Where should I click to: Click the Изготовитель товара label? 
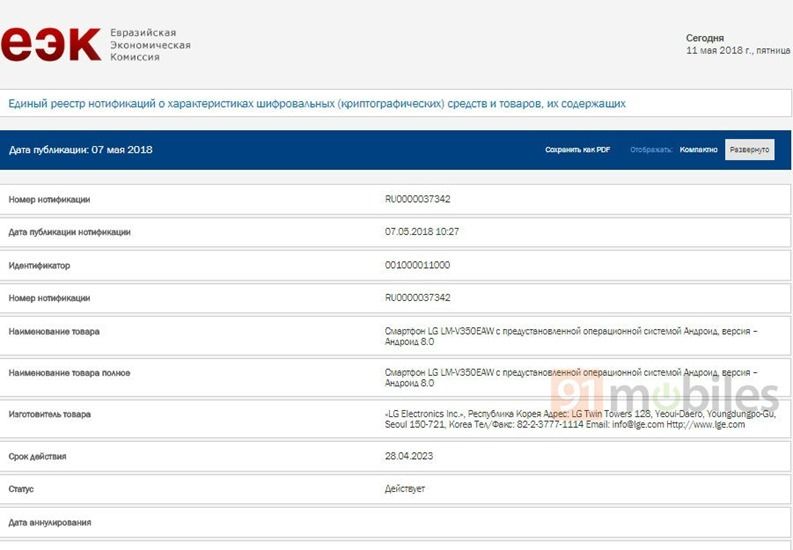coord(50,415)
